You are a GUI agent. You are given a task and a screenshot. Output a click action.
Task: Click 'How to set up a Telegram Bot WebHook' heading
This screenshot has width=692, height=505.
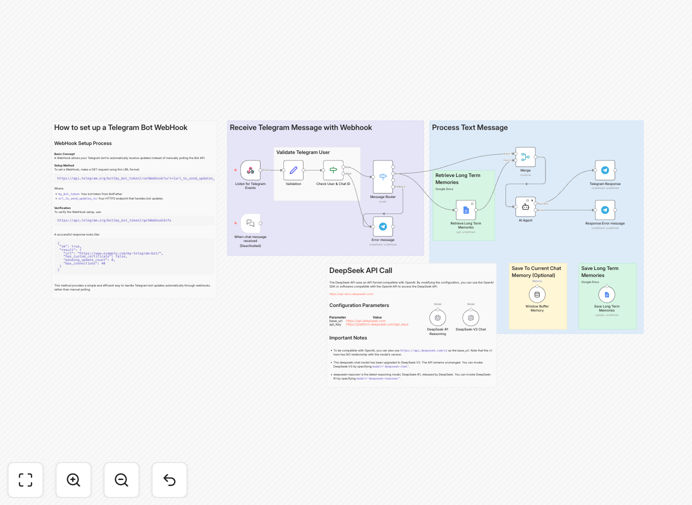coord(120,128)
